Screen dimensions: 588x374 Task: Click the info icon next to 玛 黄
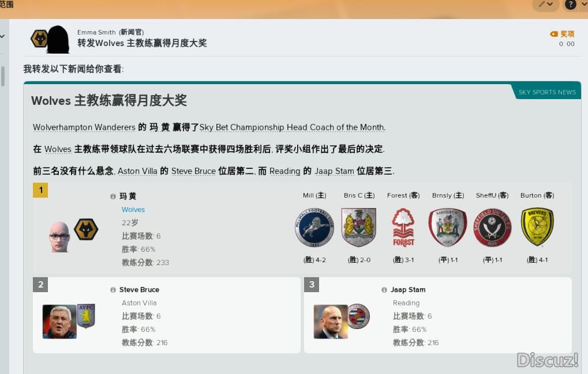[113, 197]
